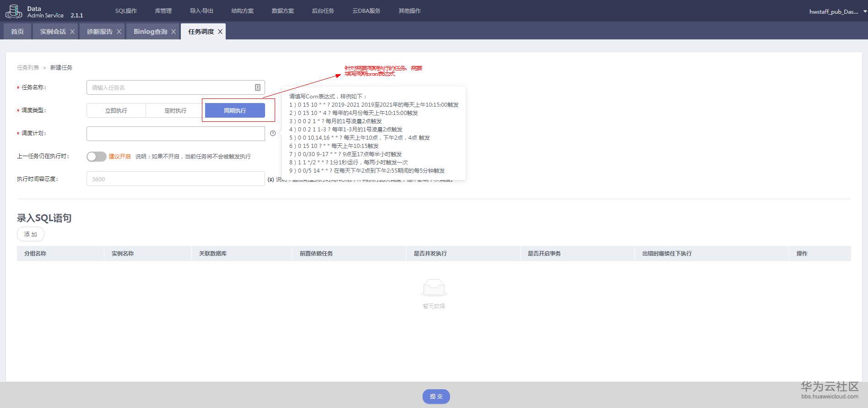Open the 库管理 menu
Viewport: 868px width, 408px height.
163,11
